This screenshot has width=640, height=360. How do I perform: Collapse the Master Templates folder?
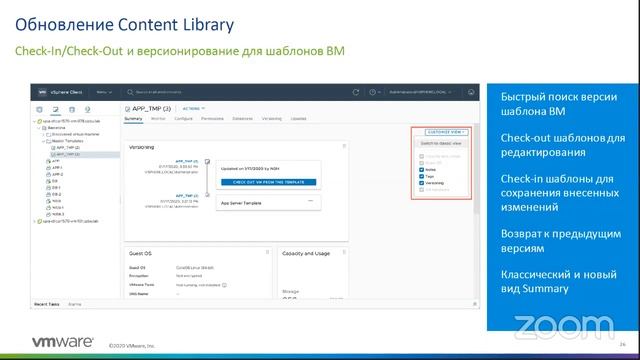click(43, 141)
